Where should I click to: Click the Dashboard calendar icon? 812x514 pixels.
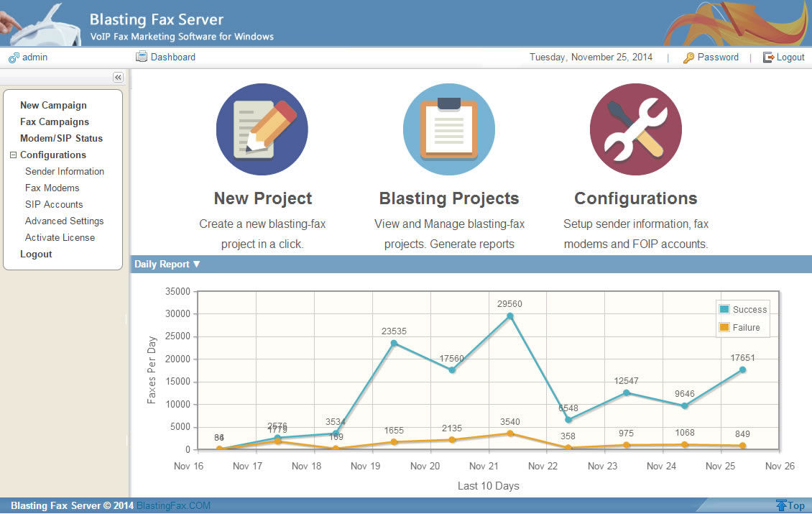[142, 57]
